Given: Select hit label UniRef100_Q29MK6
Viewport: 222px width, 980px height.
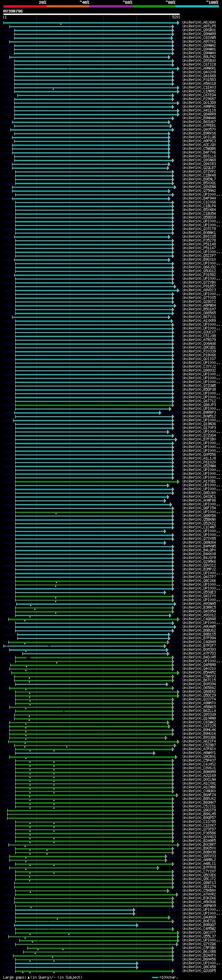Looking at the screenshot, I should click(x=199, y=562).
